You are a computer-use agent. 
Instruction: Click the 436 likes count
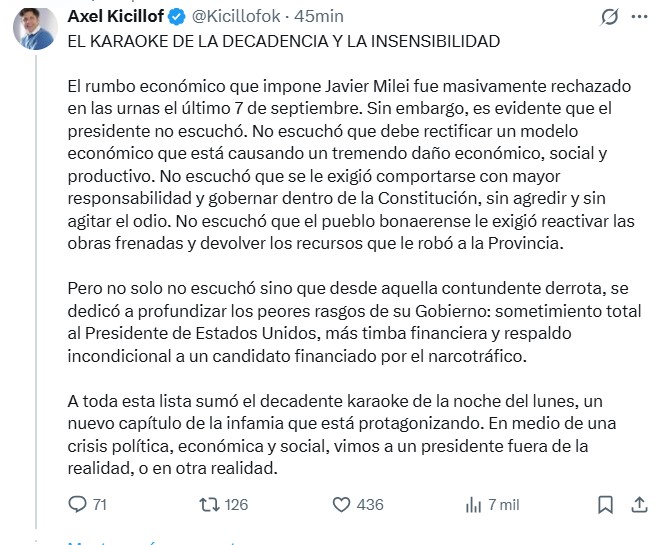[x=370, y=504]
